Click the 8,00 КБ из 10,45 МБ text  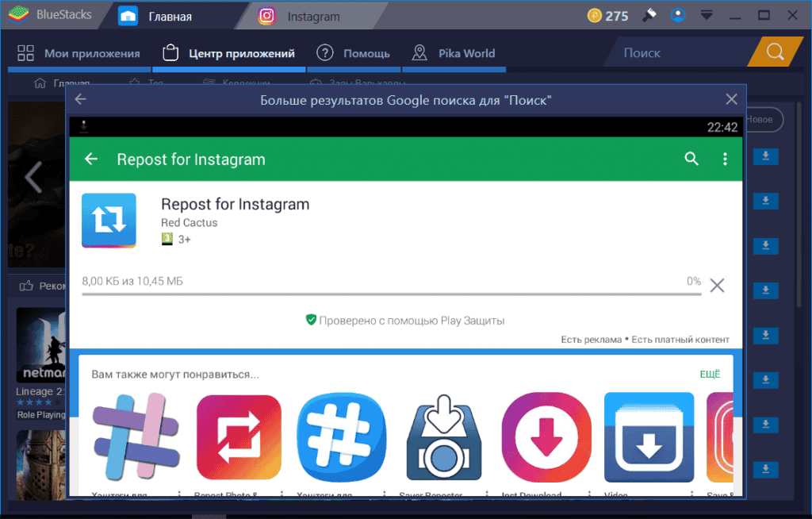pyautogui.click(x=132, y=281)
